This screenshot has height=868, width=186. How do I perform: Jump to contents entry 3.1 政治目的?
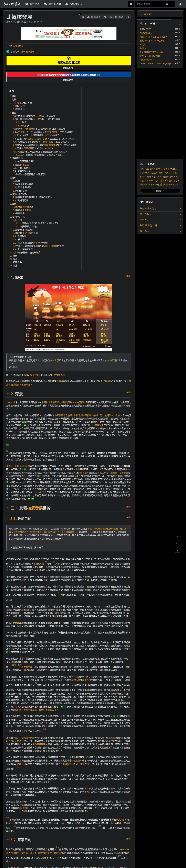point(19,106)
